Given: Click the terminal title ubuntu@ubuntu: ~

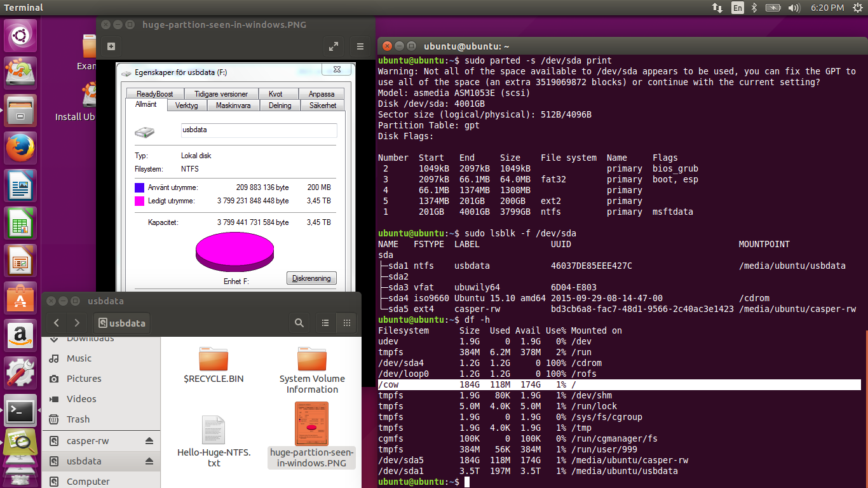Looking at the screenshot, I should (x=466, y=46).
